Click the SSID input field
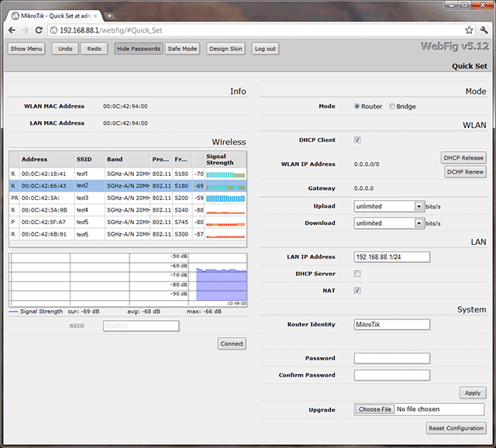The height and width of the screenshot is (448, 496). point(141,326)
